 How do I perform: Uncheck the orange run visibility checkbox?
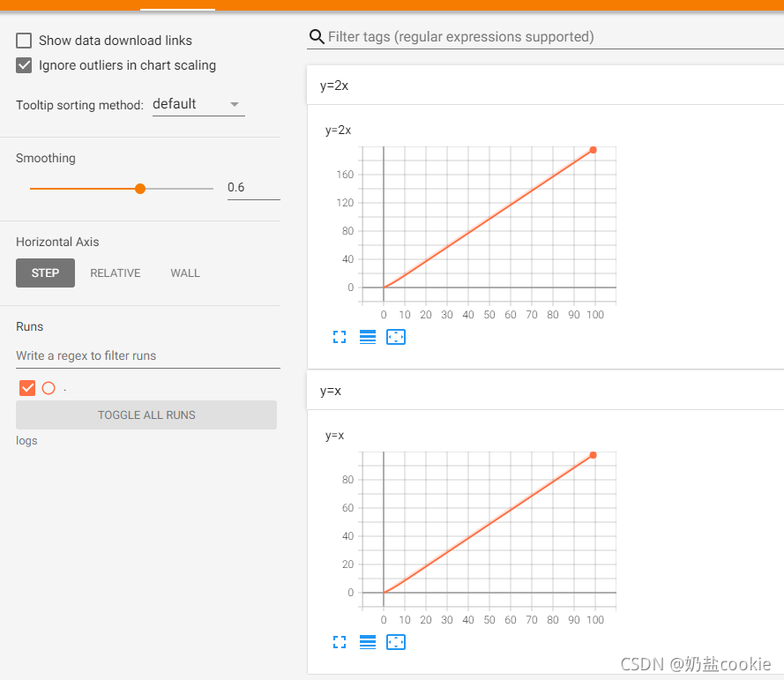pos(27,388)
